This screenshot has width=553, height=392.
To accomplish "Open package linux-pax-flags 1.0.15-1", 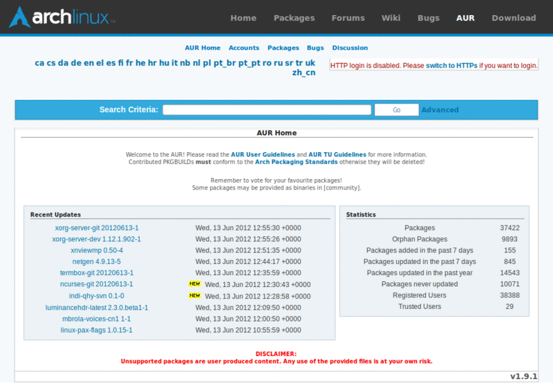I will pyautogui.click(x=97, y=330).
